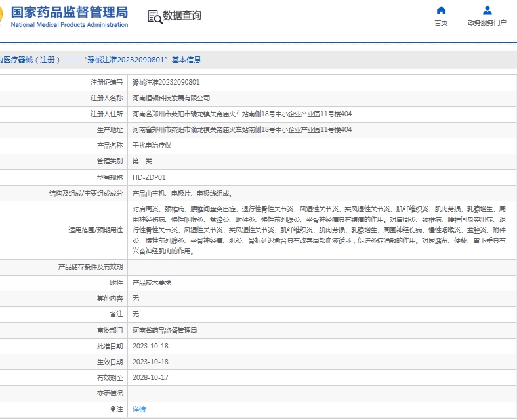Click the 产品由主机、电极片、电极线组成 value
This screenshot has height=420, width=517.
pyautogui.click(x=182, y=194)
